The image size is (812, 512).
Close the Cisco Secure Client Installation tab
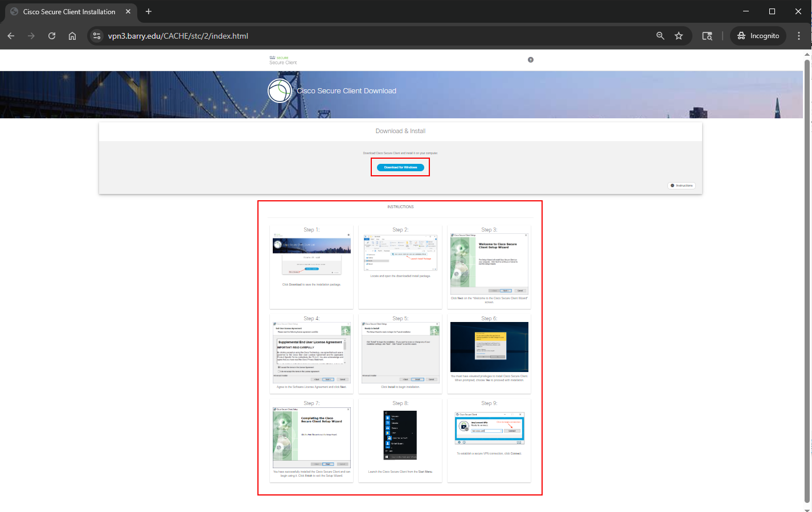pyautogui.click(x=128, y=11)
